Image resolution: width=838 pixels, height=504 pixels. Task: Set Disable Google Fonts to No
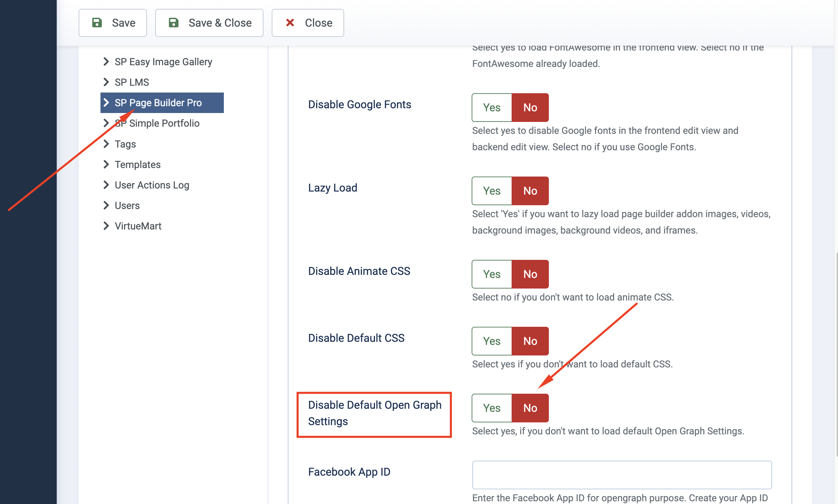[530, 108]
